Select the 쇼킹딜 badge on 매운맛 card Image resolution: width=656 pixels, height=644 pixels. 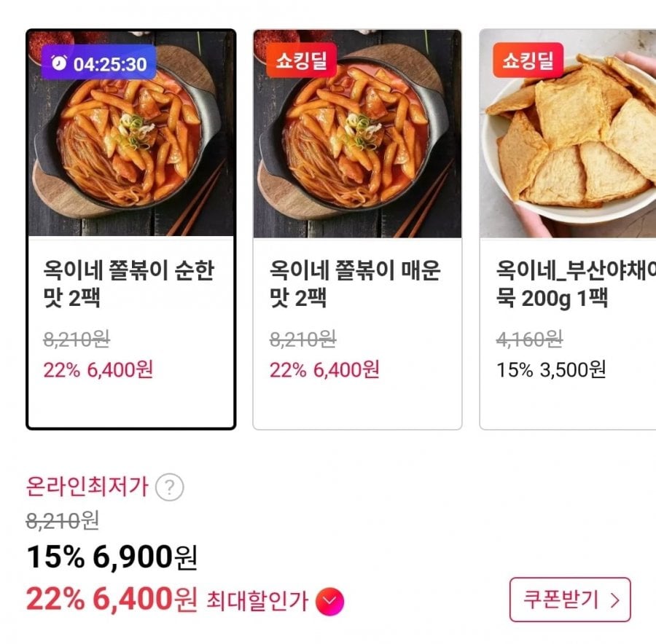(301, 60)
